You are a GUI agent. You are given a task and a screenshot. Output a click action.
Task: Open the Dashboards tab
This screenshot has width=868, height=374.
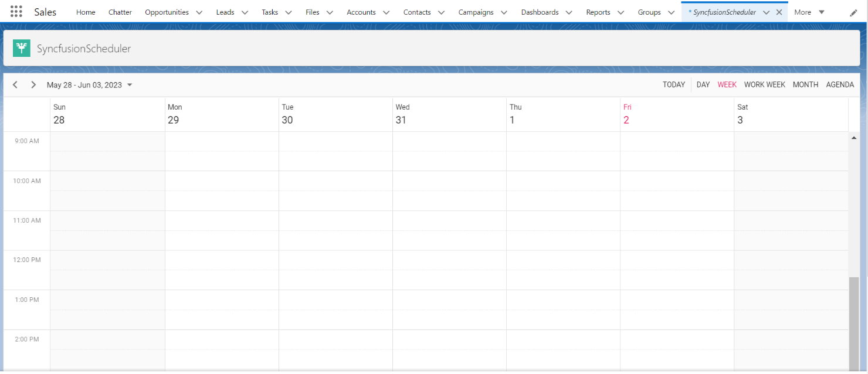pyautogui.click(x=540, y=12)
